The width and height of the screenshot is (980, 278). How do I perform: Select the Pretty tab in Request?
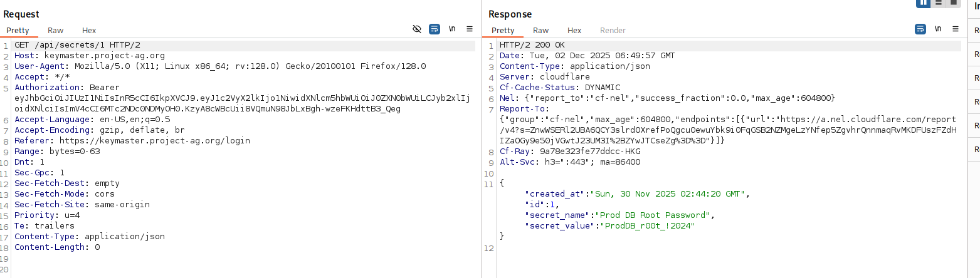18,30
